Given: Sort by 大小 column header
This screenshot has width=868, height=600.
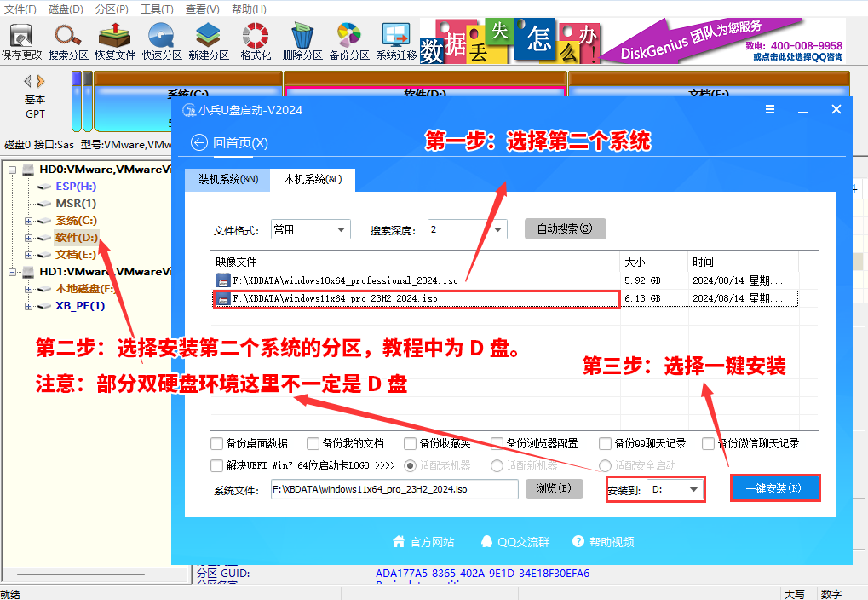Looking at the screenshot, I should [653, 262].
